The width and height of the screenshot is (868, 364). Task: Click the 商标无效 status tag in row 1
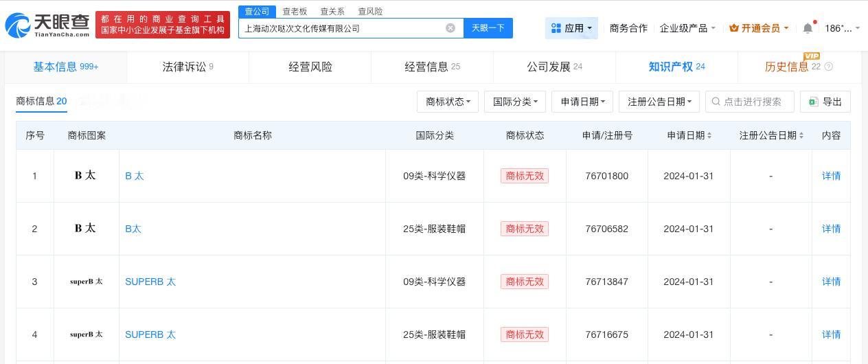(x=525, y=176)
